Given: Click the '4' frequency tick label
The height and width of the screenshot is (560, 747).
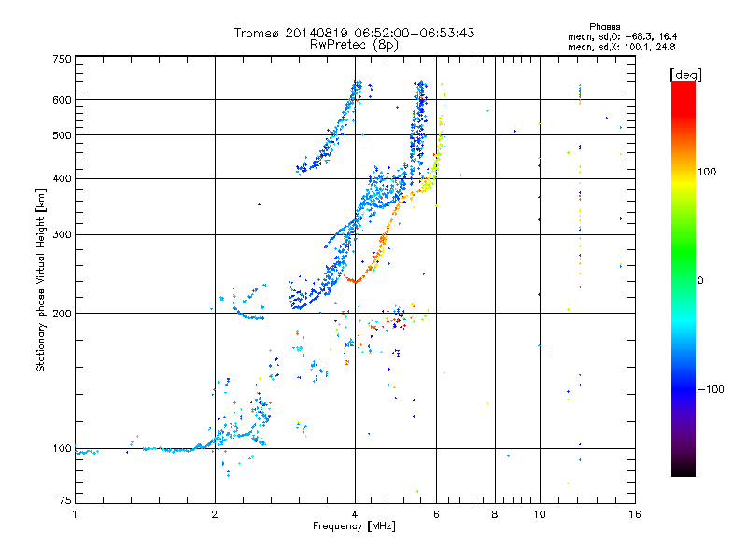Looking at the screenshot, I should click(x=355, y=514).
